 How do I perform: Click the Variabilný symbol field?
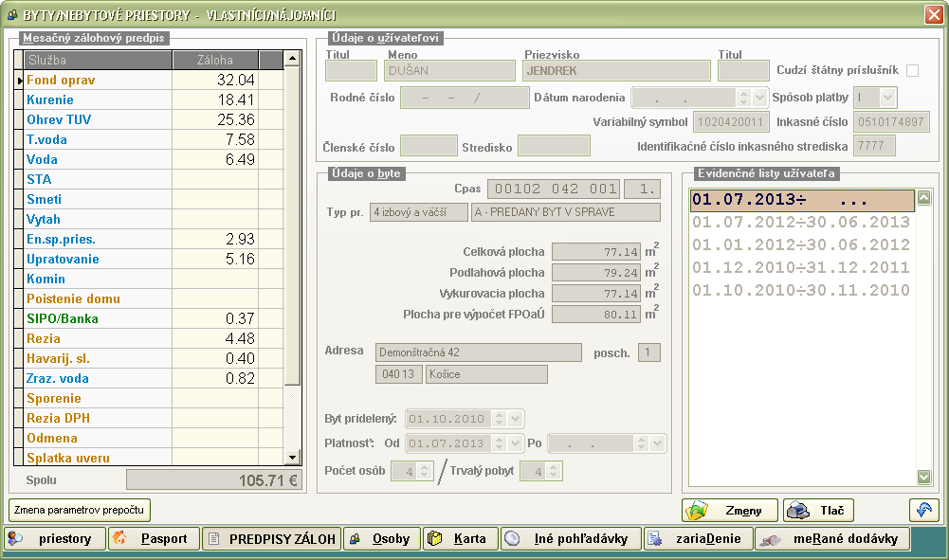pos(731,122)
